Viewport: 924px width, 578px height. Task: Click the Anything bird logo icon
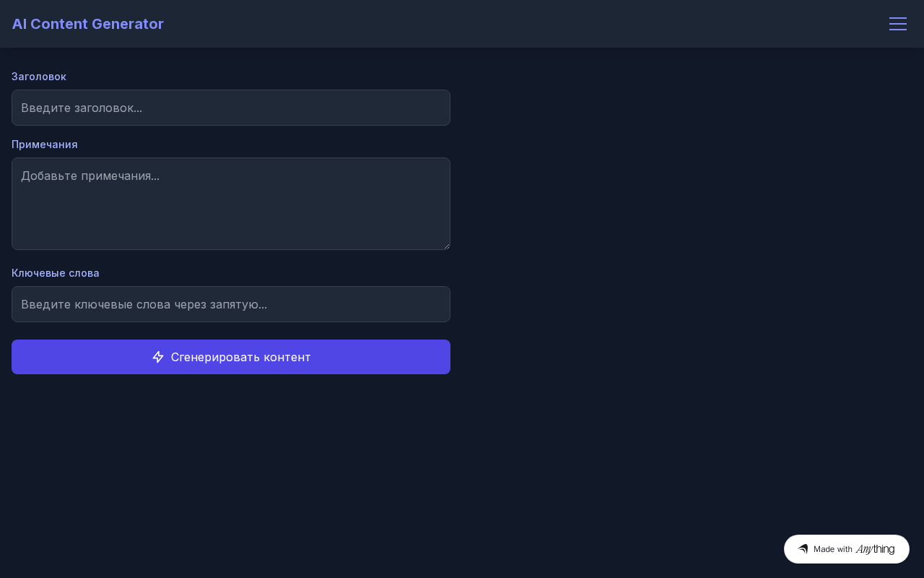(803, 549)
